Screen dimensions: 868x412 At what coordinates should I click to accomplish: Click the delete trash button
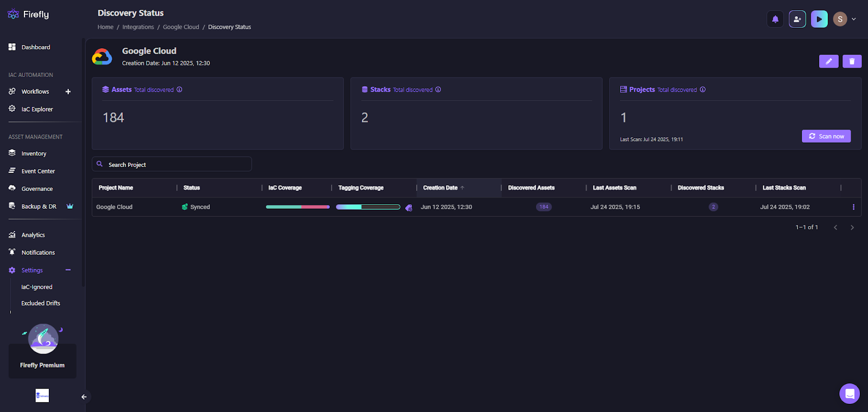pyautogui.click(x=852, y=61)
